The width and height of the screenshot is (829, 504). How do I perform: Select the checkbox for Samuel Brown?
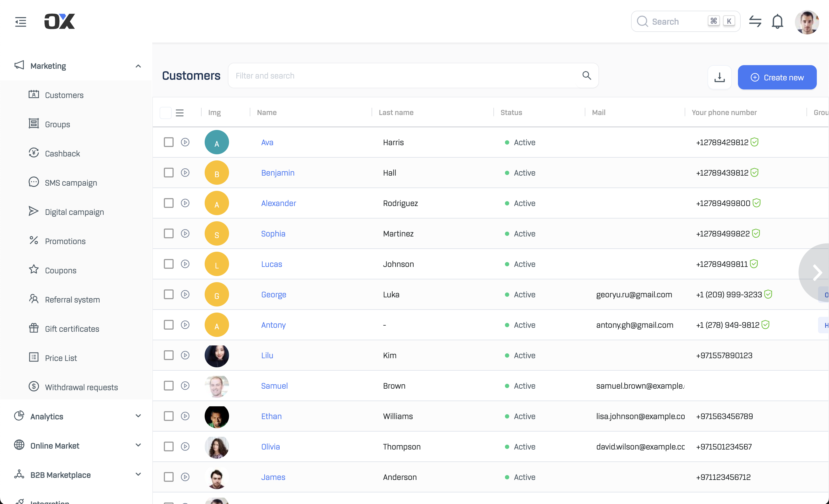[x=168, y=386]
